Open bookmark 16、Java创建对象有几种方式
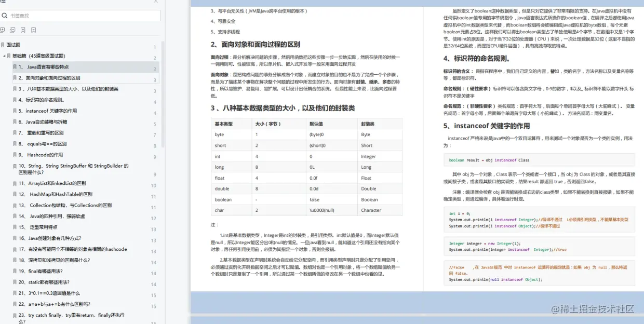The height and width of the screenshot is (324, 644). point(50,238)
